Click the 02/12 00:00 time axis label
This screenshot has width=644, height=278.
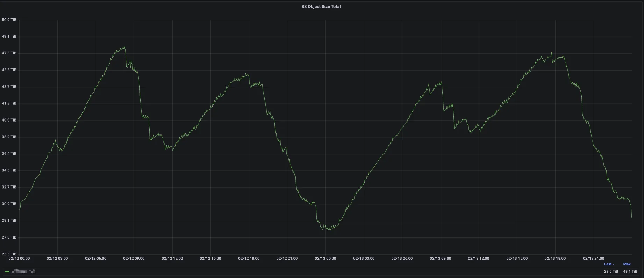tap(19, 259)
